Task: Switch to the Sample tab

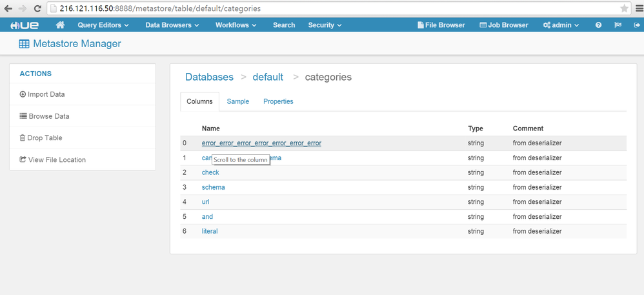Action: pyautogui.click(x=237, y=101)
